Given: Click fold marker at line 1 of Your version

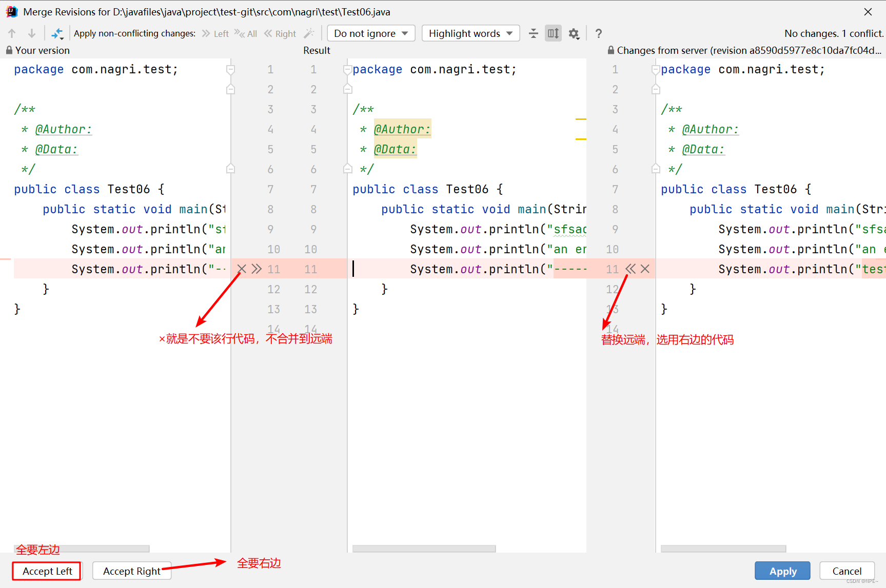Looking at the screenshot, I should 231,69.
